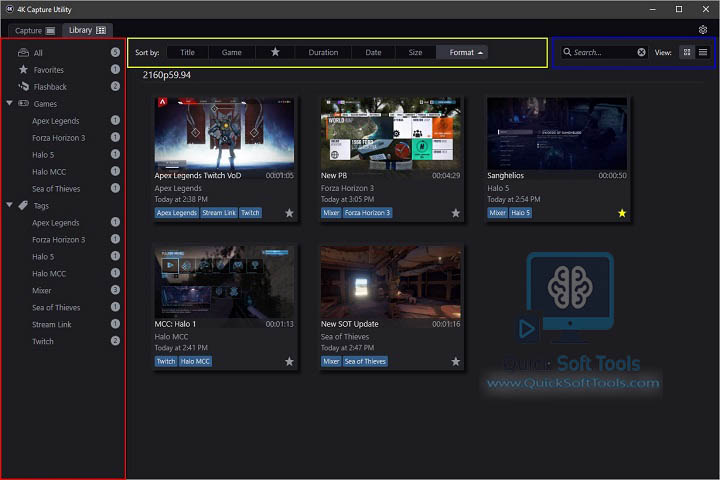The height and width of the screenshot is (480, 720).
Task: Collapse the Tags section
Action: coord(9,205)
